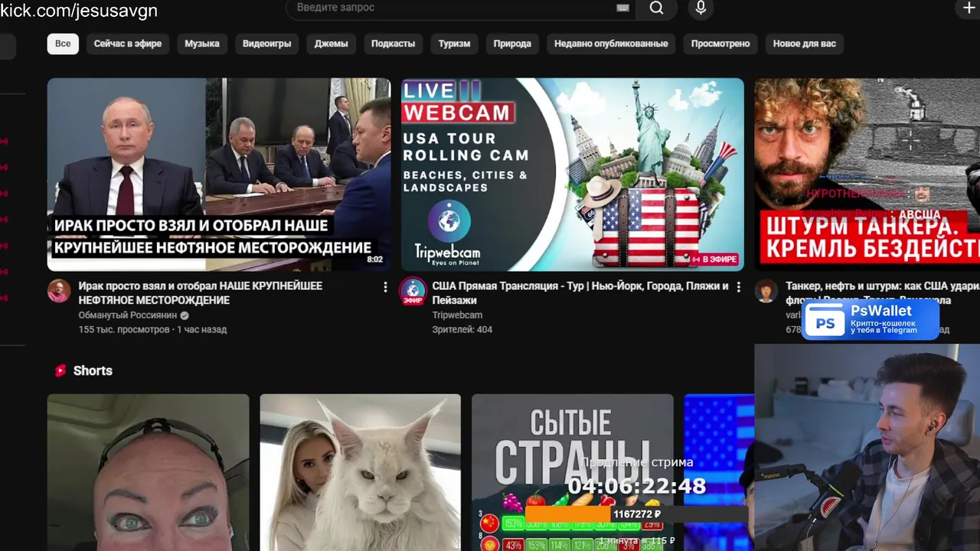Open the Tripwebcam channel avatar

tap(413, 291)
